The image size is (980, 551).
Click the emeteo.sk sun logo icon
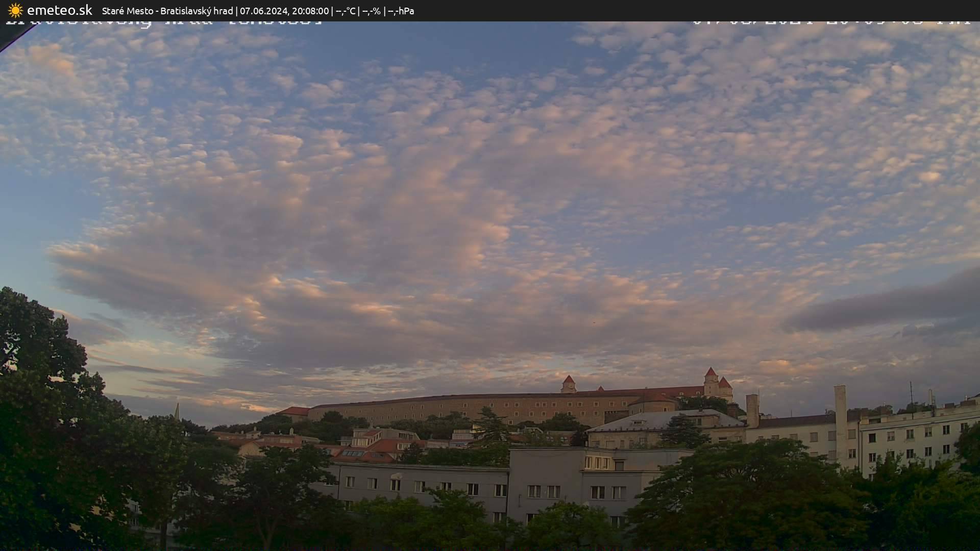pyautogui.click(x=15, y=10)
